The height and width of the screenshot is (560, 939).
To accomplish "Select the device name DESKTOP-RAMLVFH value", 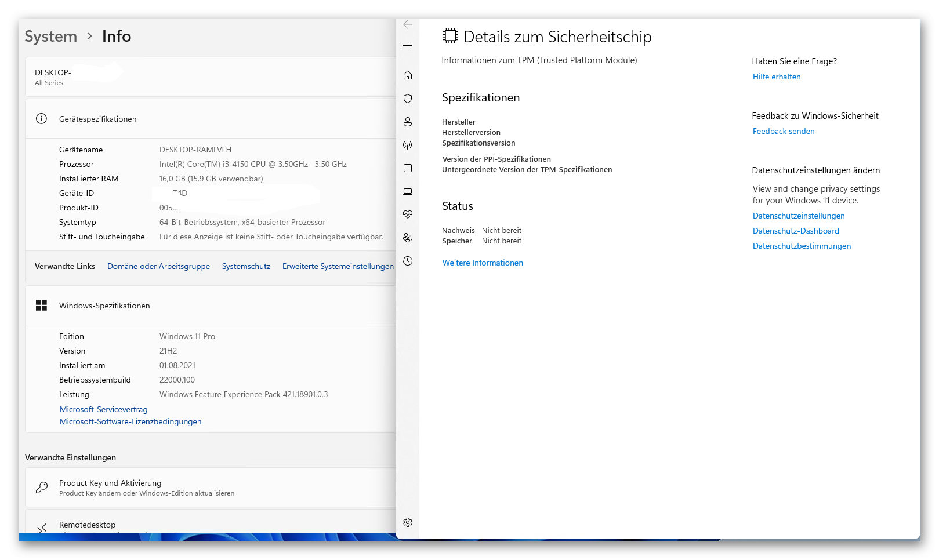I will pyautogui.click(x=195, y=150).
